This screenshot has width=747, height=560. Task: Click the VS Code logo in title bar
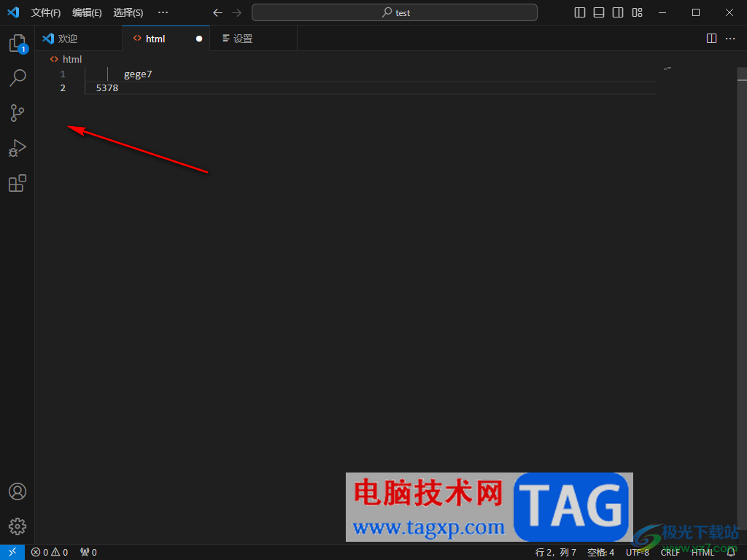[13, 12]
